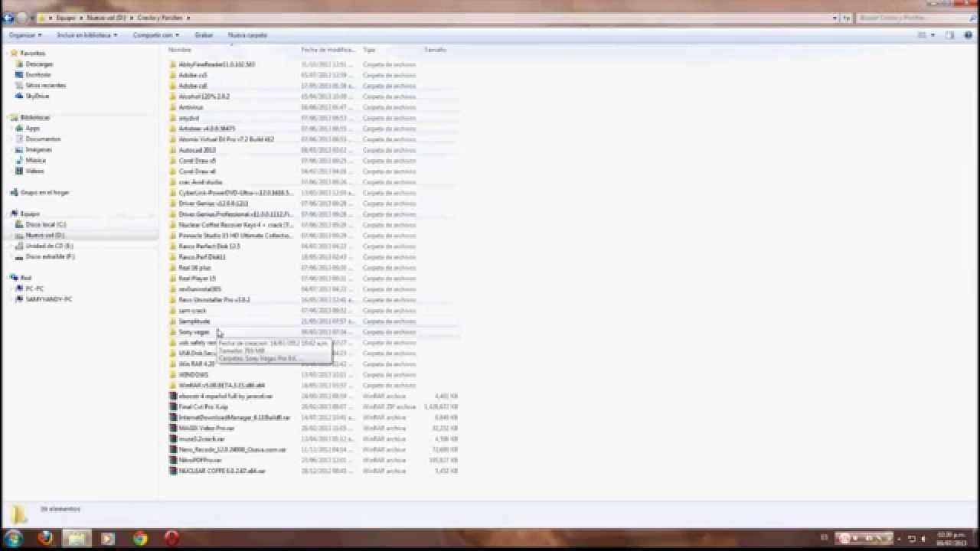980x551 pixels.
Task: Select WINDOWS folder icon
Action: 173,376
